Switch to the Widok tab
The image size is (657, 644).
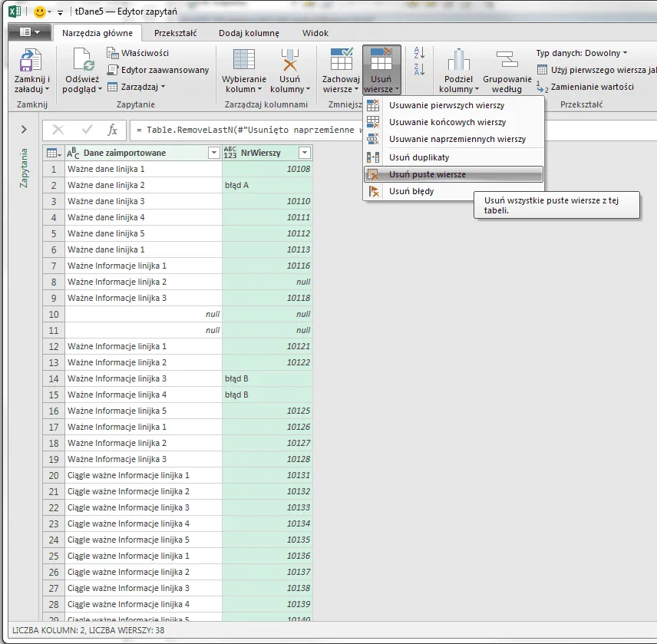point(315,33)
